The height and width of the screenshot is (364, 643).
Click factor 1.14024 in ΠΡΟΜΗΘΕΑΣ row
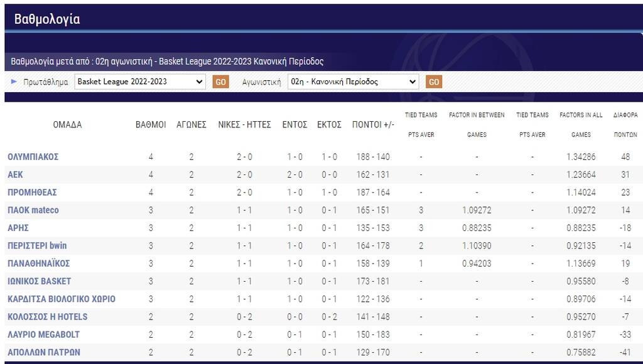pyautogui.click(x=581, y=192)
